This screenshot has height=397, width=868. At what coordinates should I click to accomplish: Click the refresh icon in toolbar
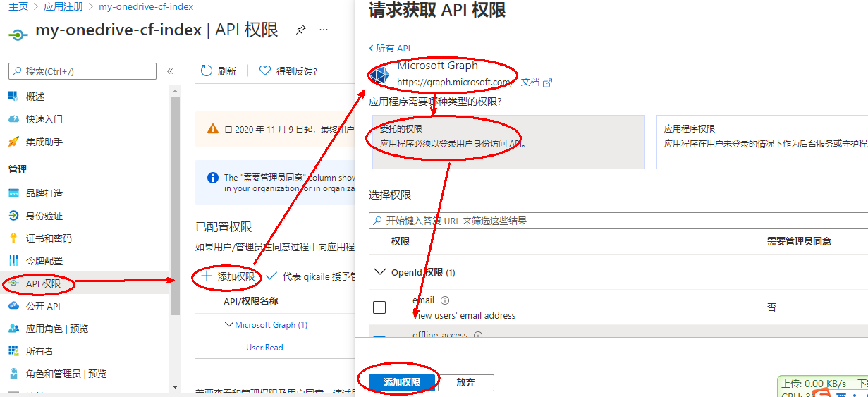[207, 71]
